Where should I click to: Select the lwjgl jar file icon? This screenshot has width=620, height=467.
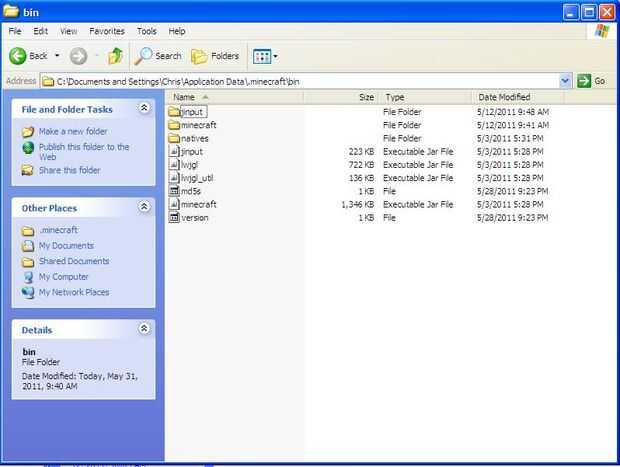174,164
